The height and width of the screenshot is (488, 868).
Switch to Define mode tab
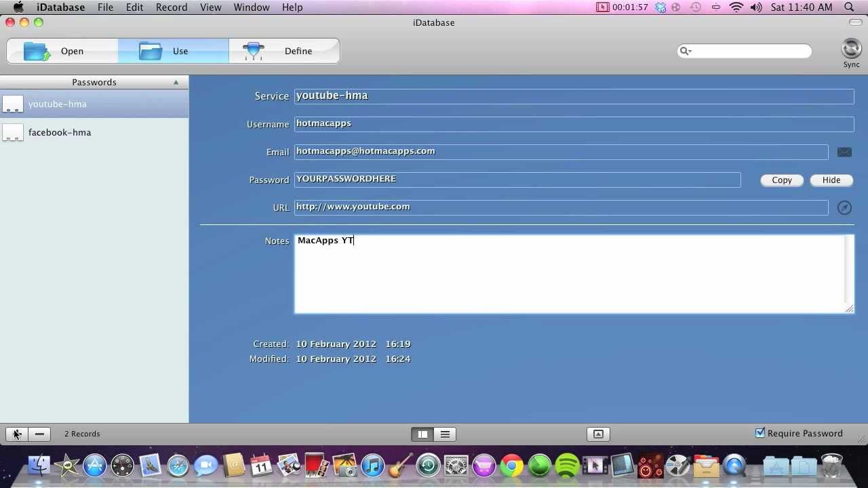[x=284, y=51]
